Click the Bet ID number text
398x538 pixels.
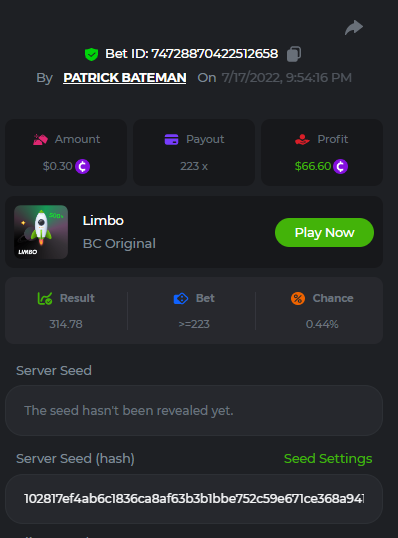(x=215, y=54)
